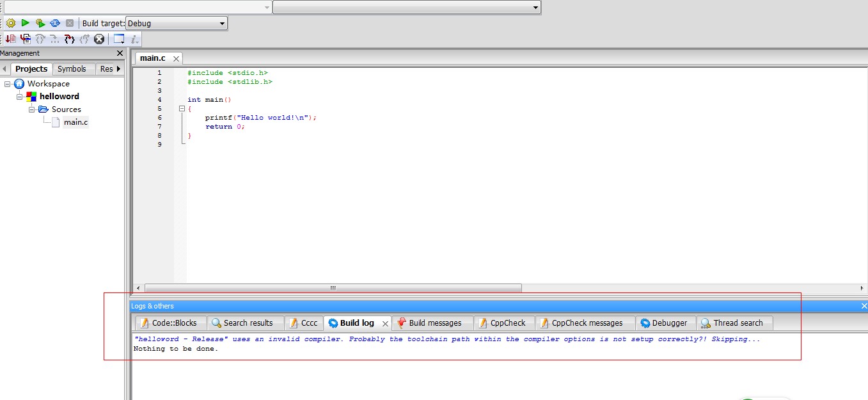868x400 pixels.
Task: Click line number 9 in the editor gutter
Action: [159, 145]
